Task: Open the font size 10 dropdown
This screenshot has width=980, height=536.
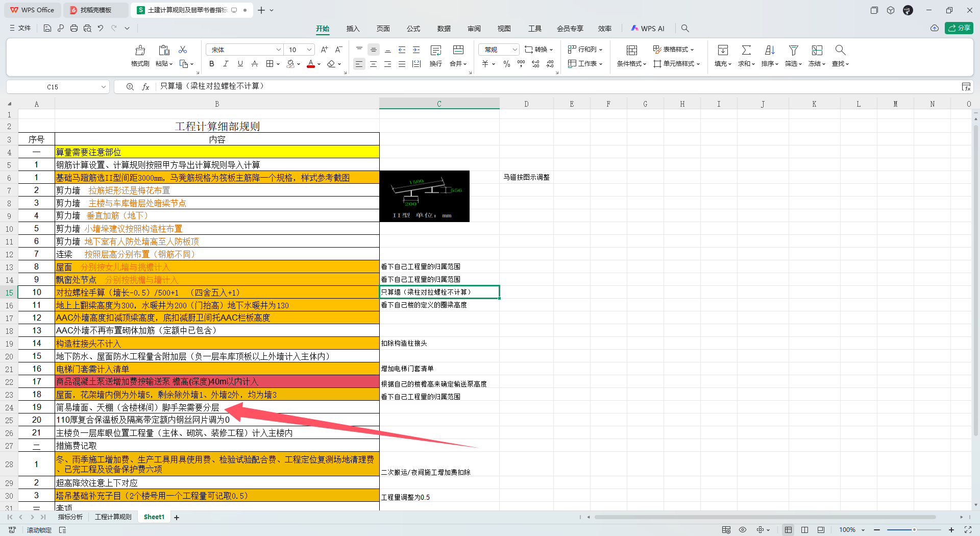Action: tap(309, 50)
